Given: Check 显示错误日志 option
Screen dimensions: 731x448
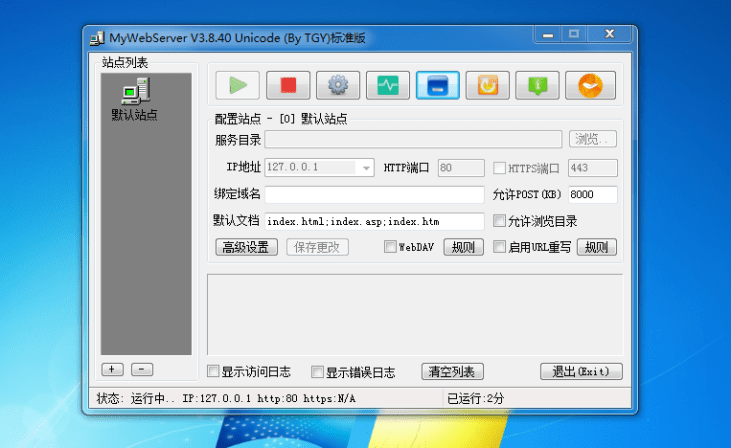Looking at the screenshot, I should tap(317, 372).
